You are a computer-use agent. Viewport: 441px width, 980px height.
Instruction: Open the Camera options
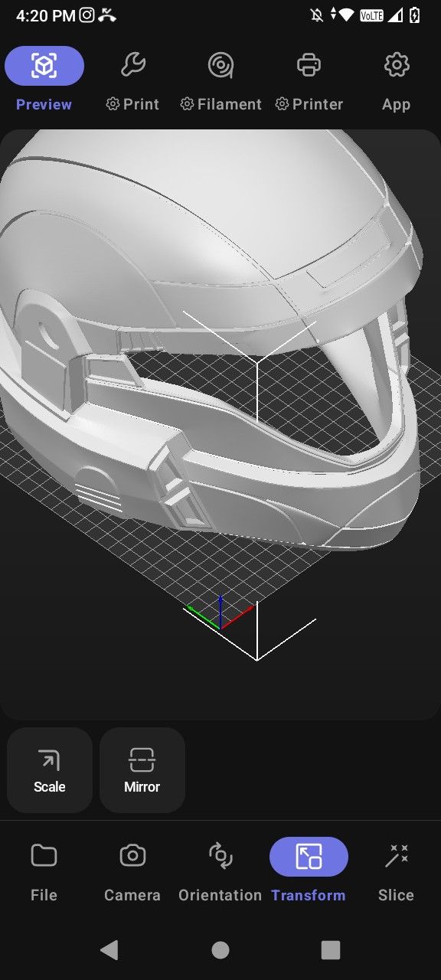[x=132, y=871]
